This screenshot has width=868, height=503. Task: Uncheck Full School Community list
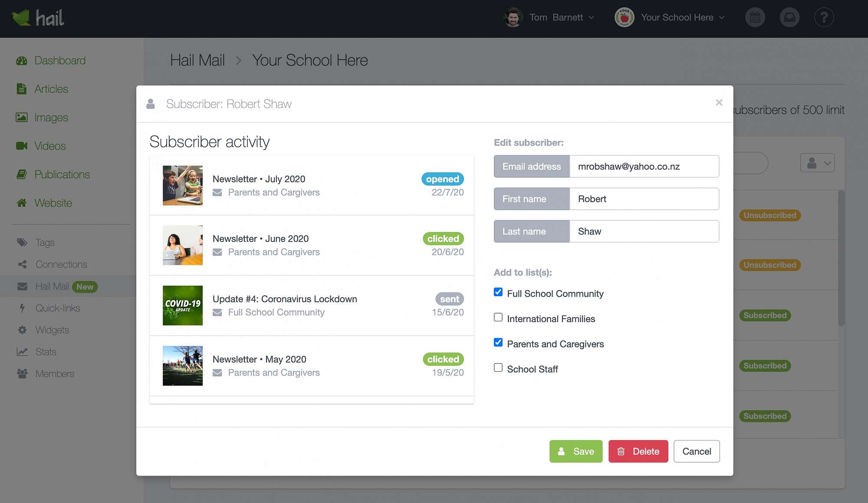(x=498, y=292)
